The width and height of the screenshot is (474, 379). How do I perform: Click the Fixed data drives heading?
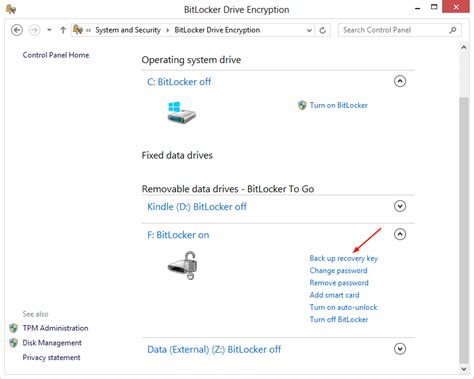tap(177, 155)
